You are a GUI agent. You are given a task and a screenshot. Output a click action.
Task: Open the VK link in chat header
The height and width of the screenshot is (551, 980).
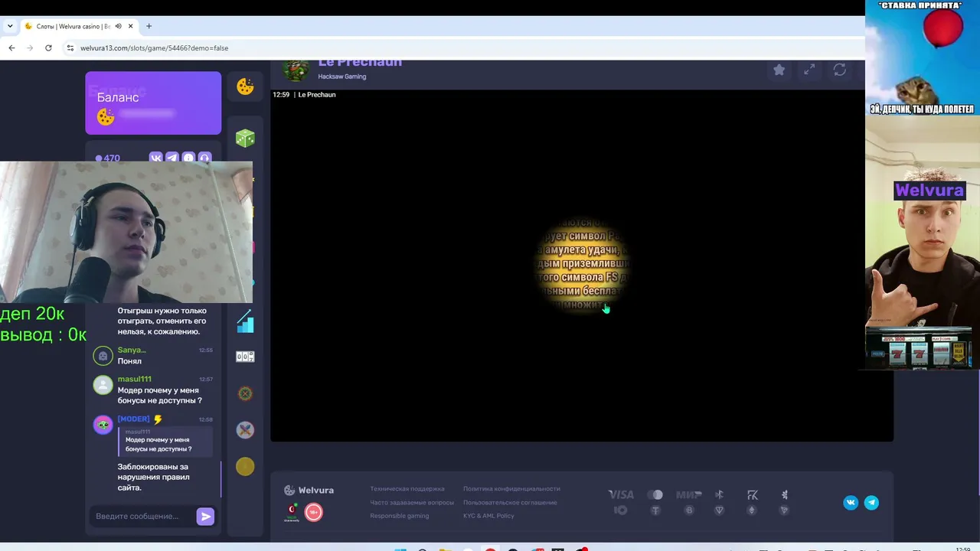point(156,158)
